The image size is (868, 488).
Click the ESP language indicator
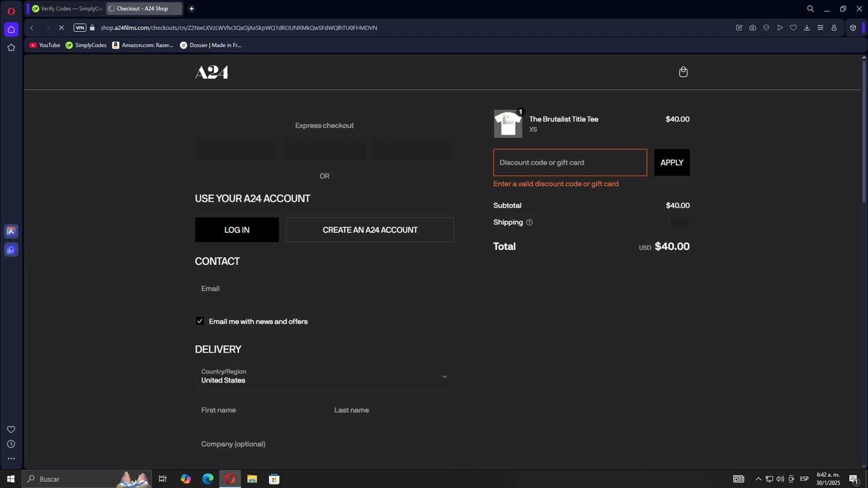[x=804, y=479]
